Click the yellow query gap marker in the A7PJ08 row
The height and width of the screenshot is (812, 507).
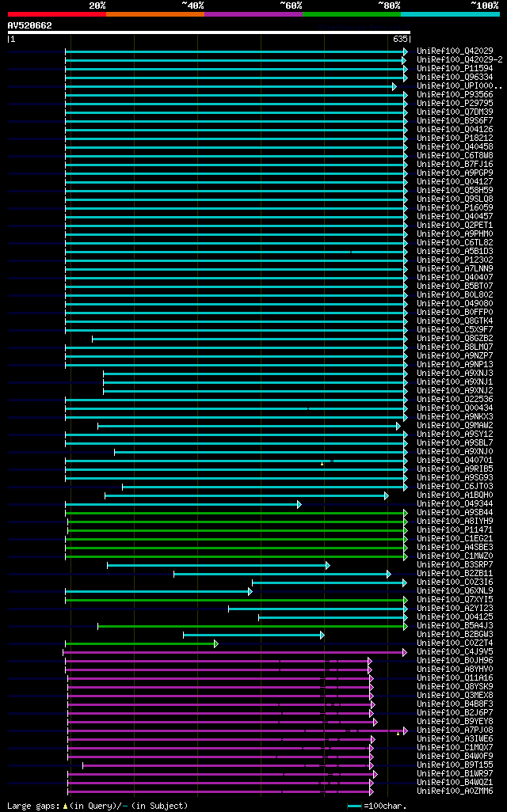click(398, 734)
